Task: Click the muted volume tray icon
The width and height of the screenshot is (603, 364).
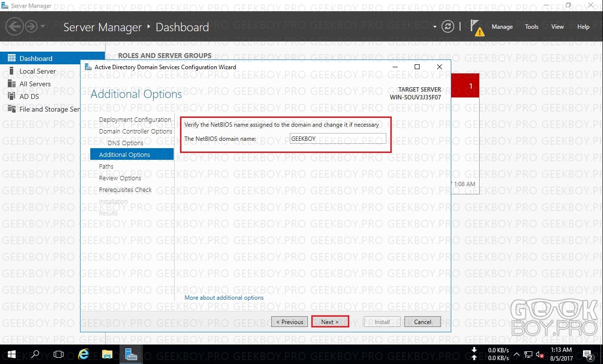Action: (541, 354)
